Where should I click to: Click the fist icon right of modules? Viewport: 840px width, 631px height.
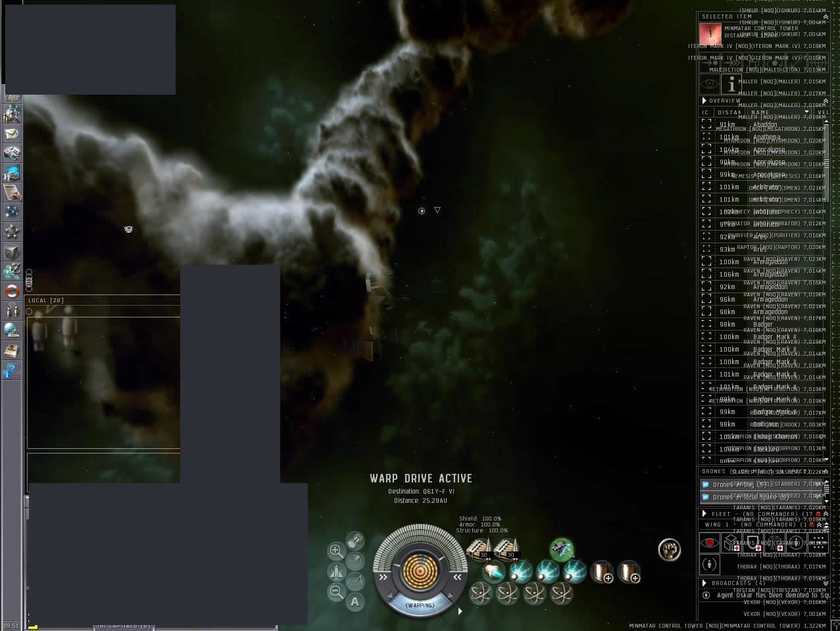pos(669,549)
